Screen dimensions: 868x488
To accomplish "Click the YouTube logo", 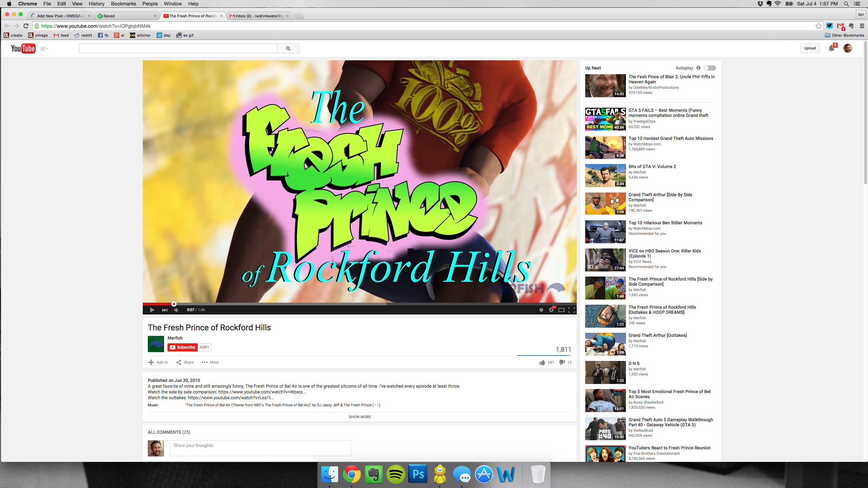I will pyautogui.click(x=23, y=48).
